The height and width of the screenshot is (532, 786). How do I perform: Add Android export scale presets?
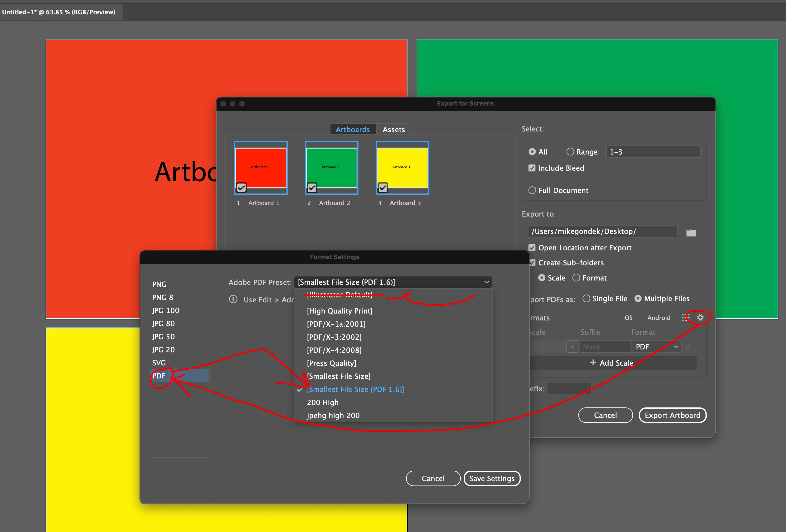tap(659, 318)
